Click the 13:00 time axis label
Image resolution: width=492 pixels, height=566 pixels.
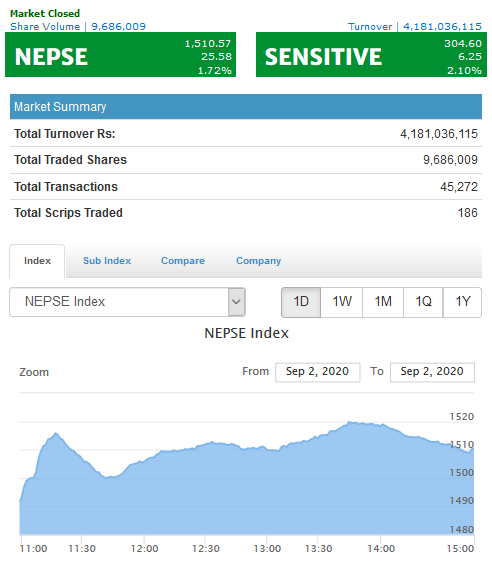click(x=267, y=549)
